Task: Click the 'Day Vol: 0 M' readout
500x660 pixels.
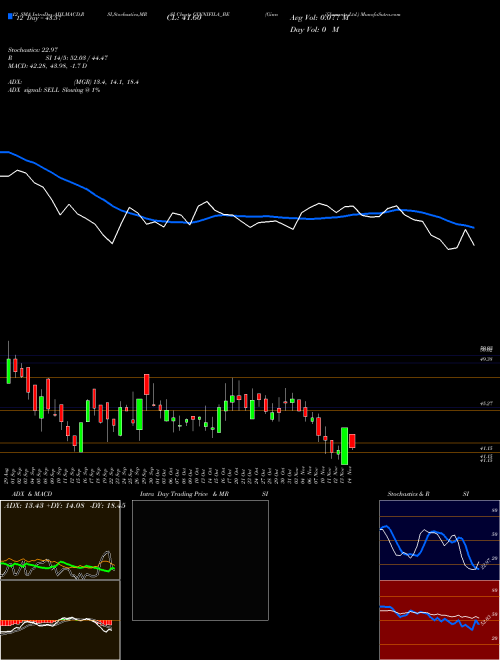Action: click(x=314, y=29)
